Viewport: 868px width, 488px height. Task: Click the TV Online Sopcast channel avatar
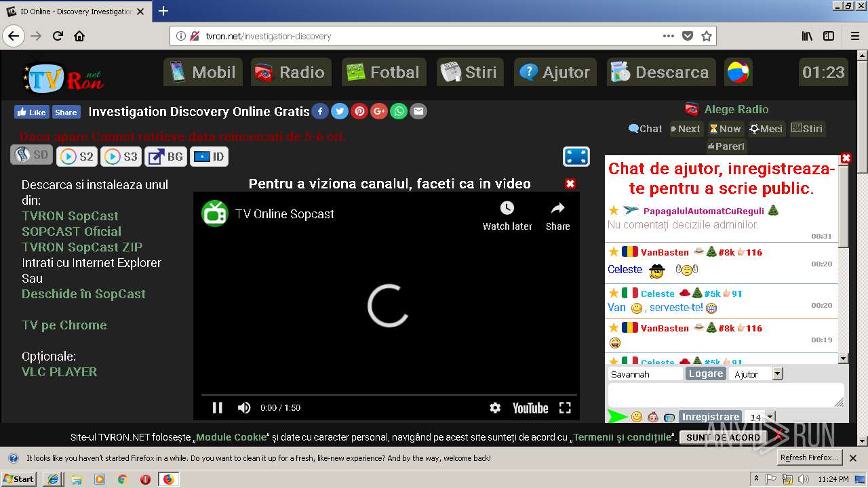point(215,213)
